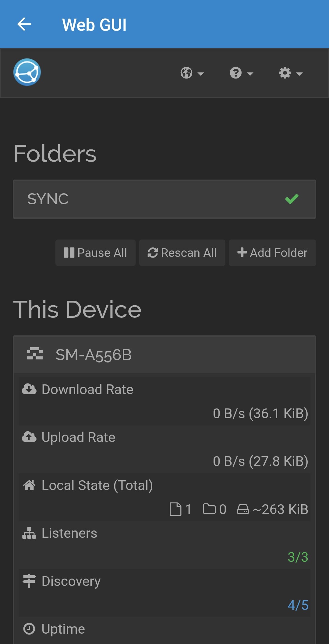Open the Actions gear menu
329x644 pixels.
click(291, 73)
